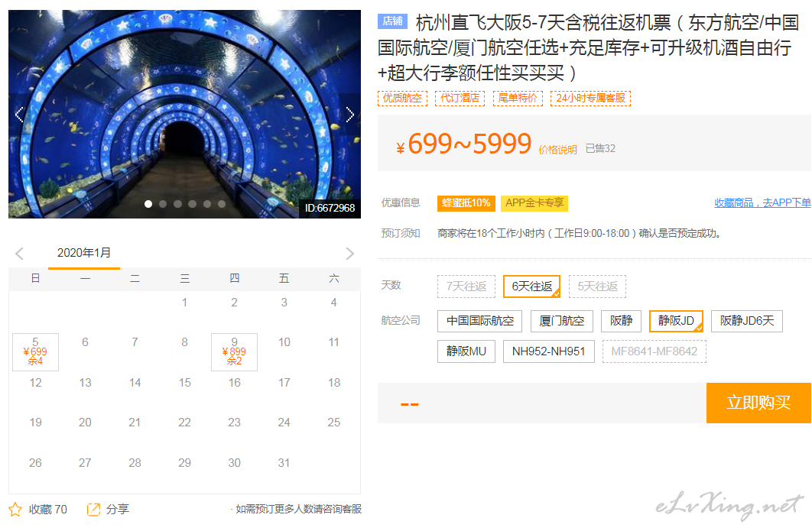Click 立即购买 buy now button
The width and height of the screenshot is (812, 531).
click(x=758, y=403)
